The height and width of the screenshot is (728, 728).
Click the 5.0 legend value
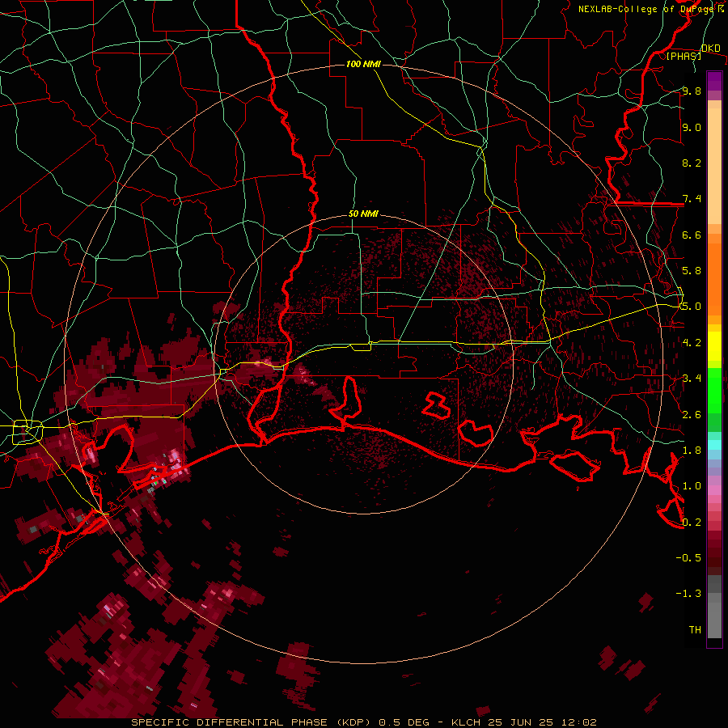[x=692, y=307]
